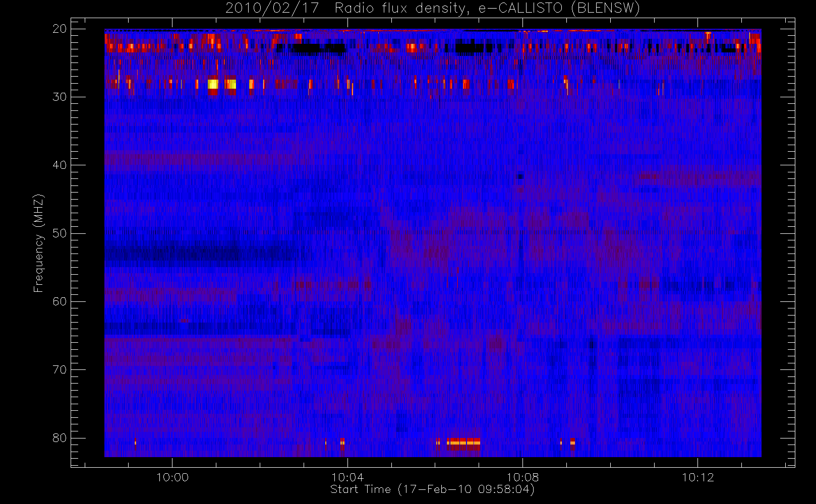816x504 pixels.
Task: Click the '40' frequency tick label
Action: click(60, 165)
